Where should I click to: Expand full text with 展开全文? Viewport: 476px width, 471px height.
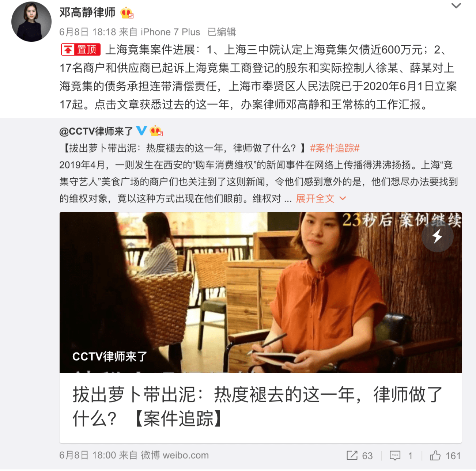point(315,198)
